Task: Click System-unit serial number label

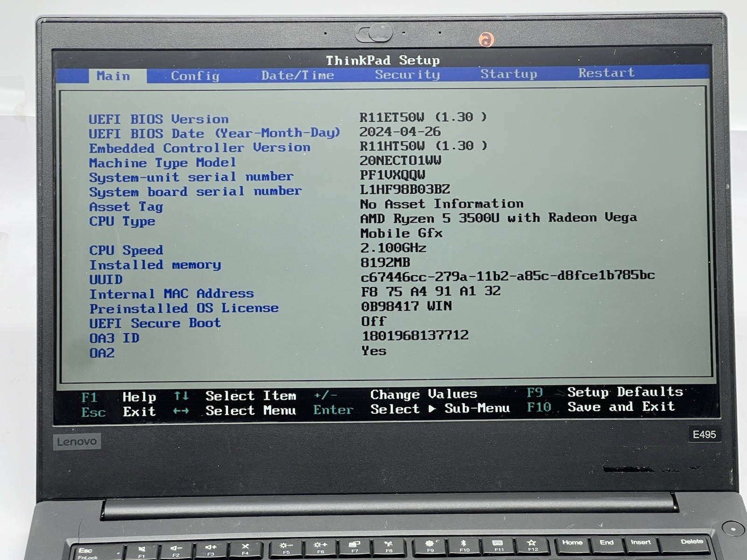Action: (x=191, y=177)
